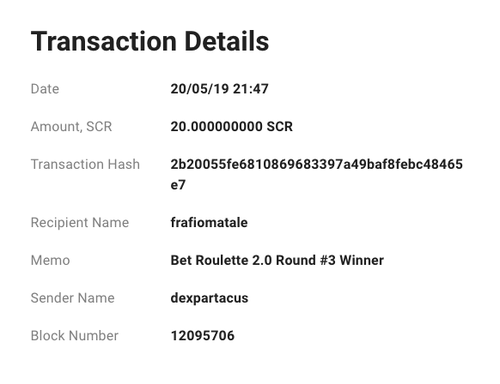
Task: Click the SCR unit in amount value
Action: coord(280,127)
